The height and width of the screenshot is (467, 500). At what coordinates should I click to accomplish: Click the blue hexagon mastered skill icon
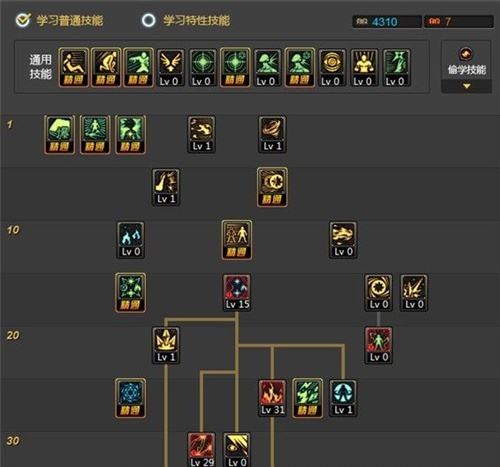(131, 398)
